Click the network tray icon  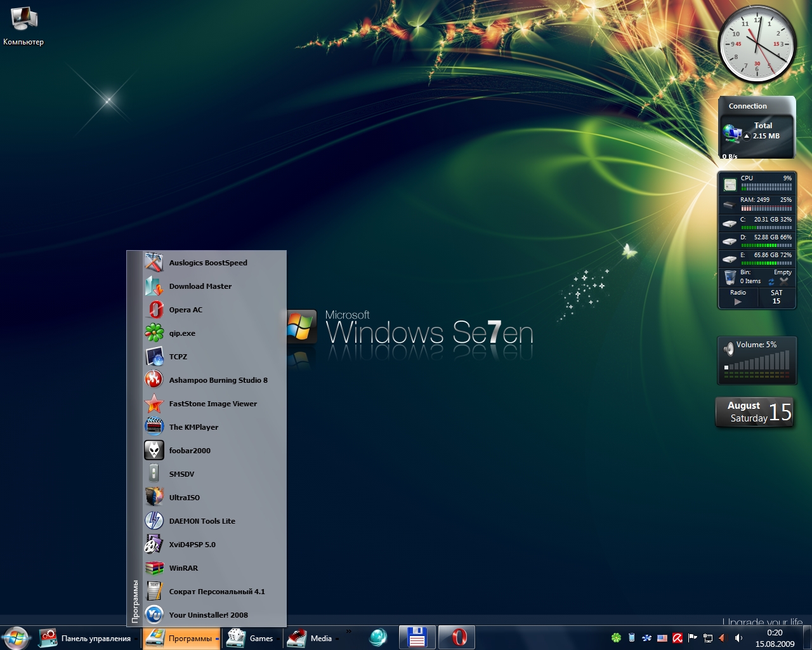[x=708, y=638]
